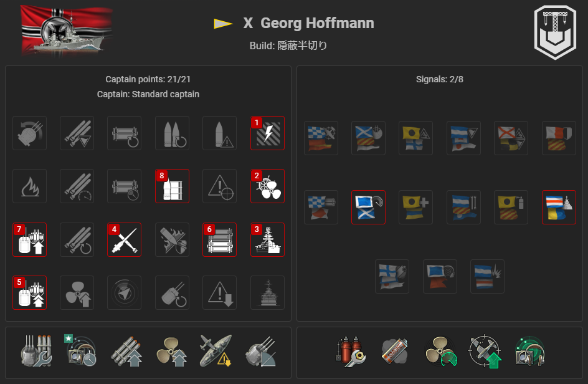Click the skill numbered 5 with double up arrow

[x=30, y=293]
